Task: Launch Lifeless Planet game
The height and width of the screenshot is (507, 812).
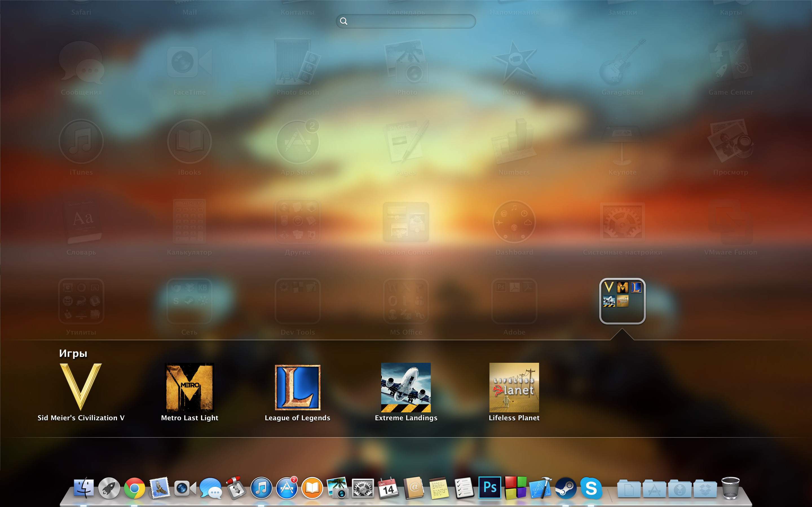Action: pos(514,387)
